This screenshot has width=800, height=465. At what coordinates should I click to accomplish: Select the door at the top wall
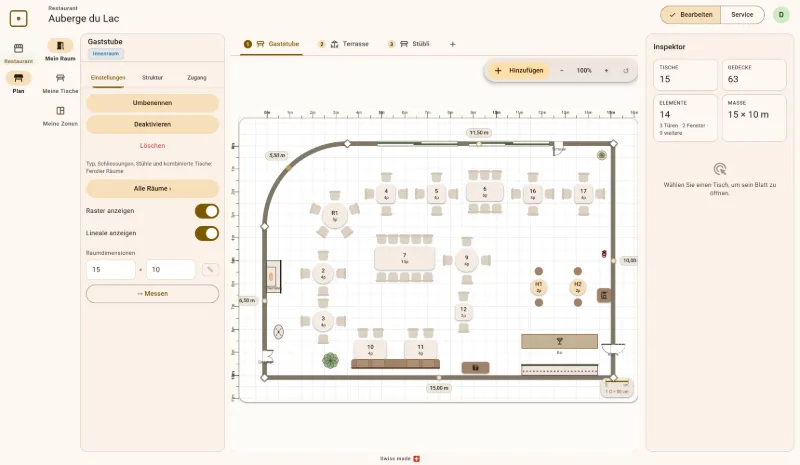(x=559, y=149)
